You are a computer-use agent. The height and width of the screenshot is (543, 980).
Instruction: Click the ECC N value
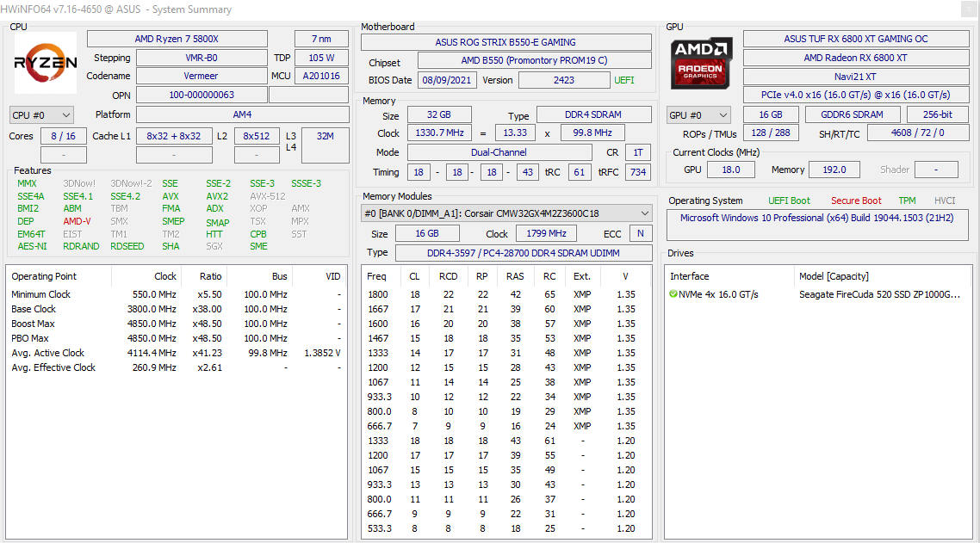click(x=640, y=233)
